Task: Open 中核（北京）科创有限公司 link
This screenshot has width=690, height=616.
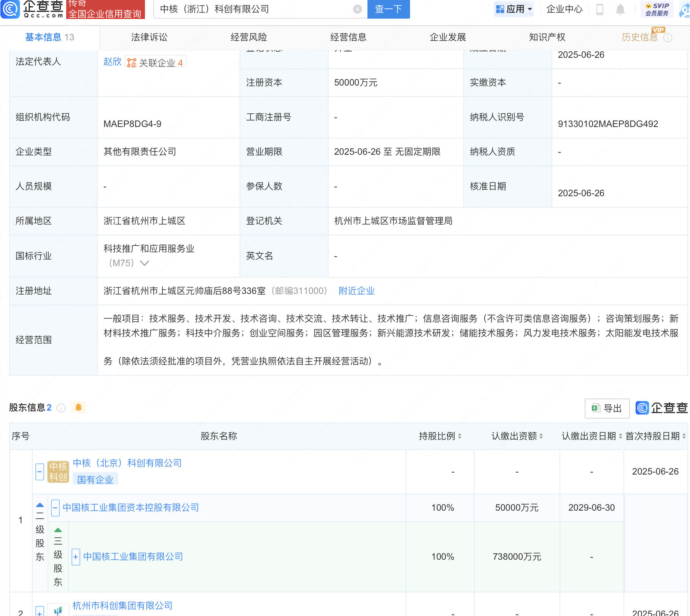Action: (127, 463)
